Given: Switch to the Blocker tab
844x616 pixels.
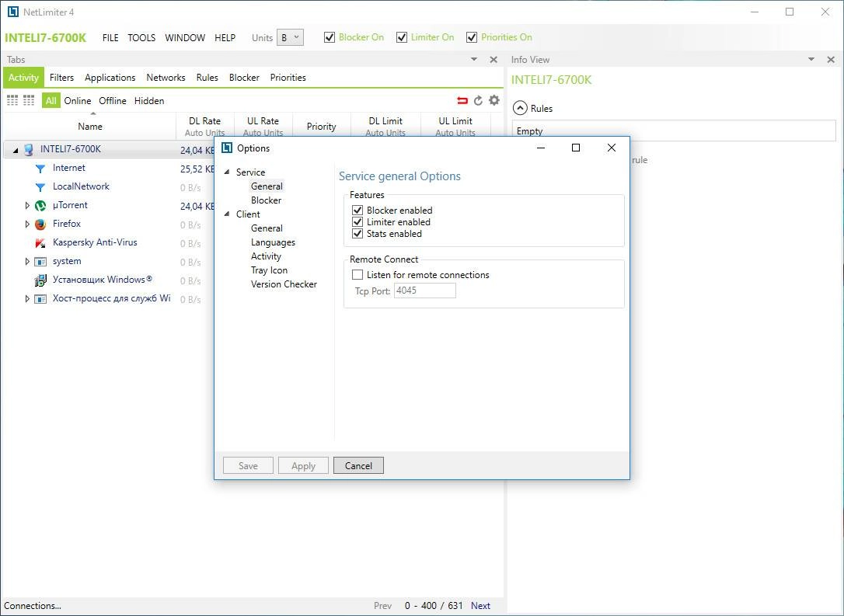Looking at the screenshot, I should click(x=244, y=78).
